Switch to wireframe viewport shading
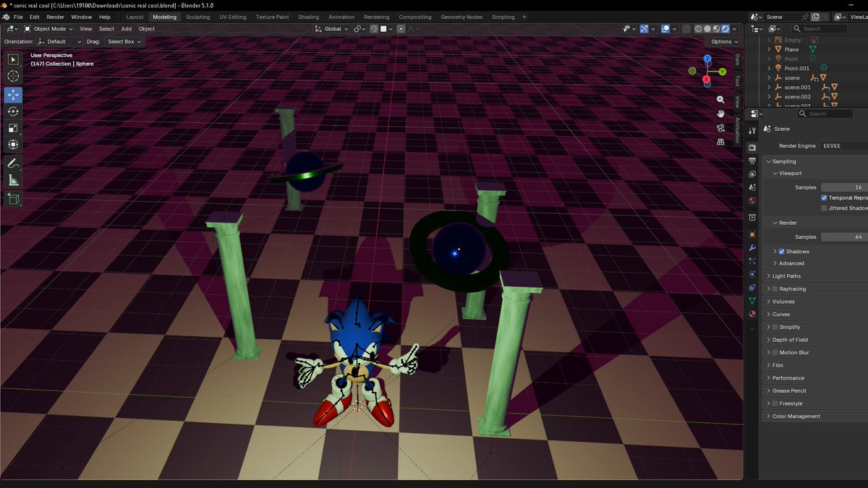 [x=699, y=29]
